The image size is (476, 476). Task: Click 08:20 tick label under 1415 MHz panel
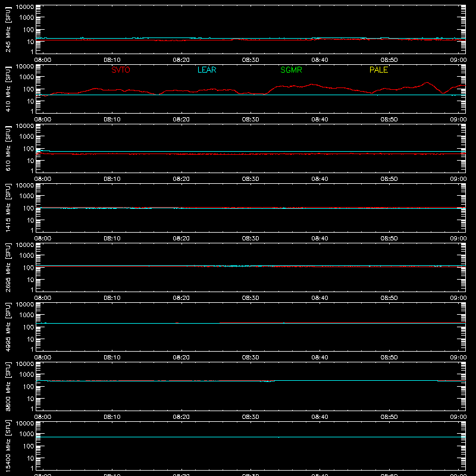pyautogui.click(x=181, y=239)
